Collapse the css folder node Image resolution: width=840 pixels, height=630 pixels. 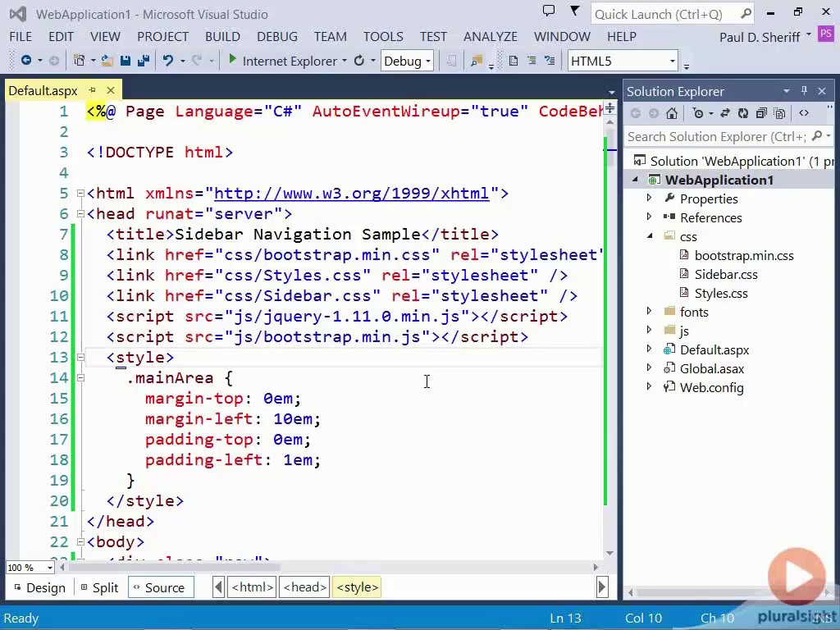[650, 235]
